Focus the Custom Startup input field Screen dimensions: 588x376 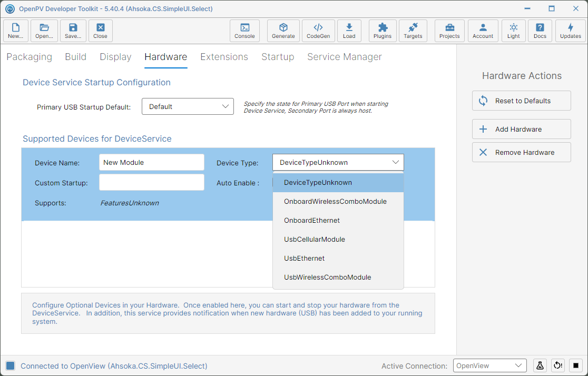coord(152,182)
